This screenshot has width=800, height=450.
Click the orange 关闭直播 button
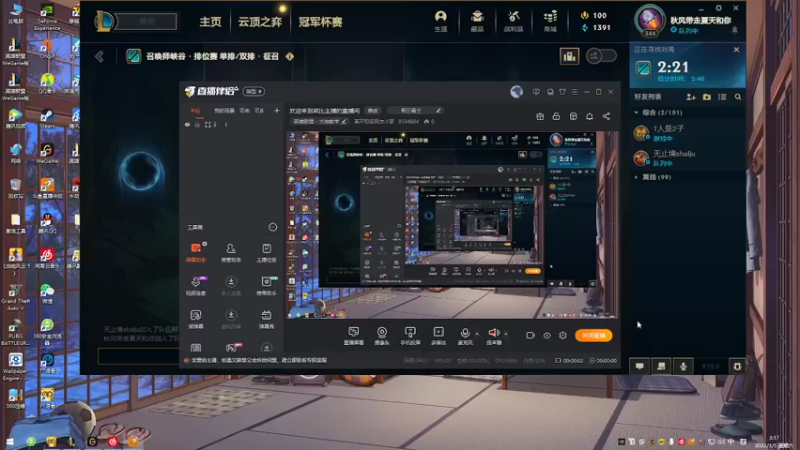point(593,335)
